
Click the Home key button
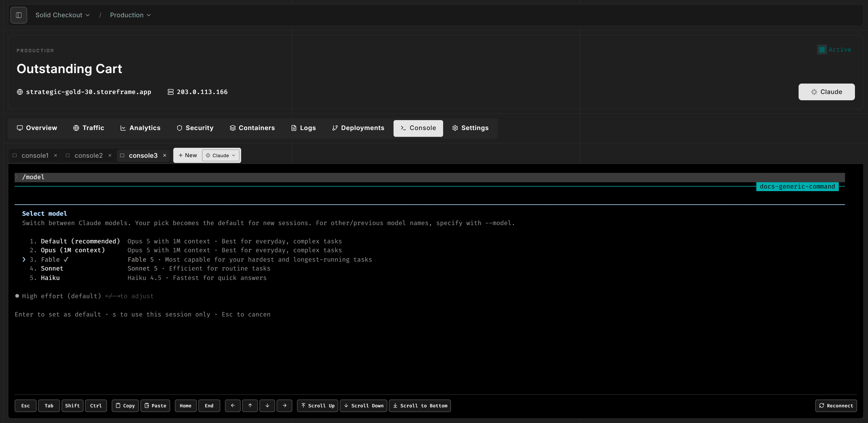186,406
